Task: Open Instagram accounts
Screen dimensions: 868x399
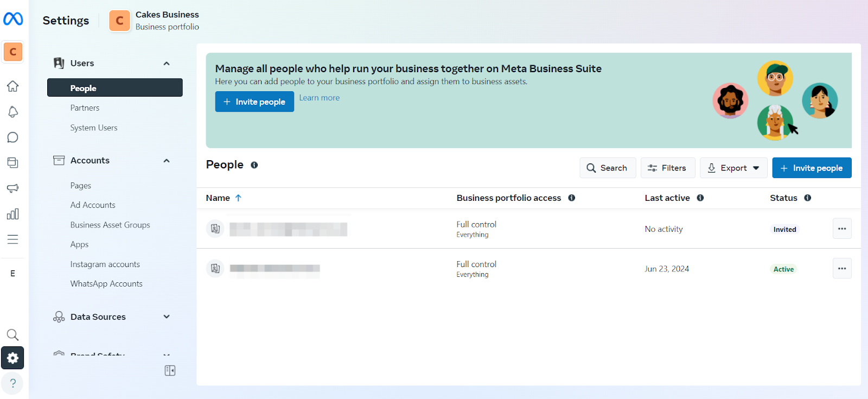Action: (x=105, y=264)
